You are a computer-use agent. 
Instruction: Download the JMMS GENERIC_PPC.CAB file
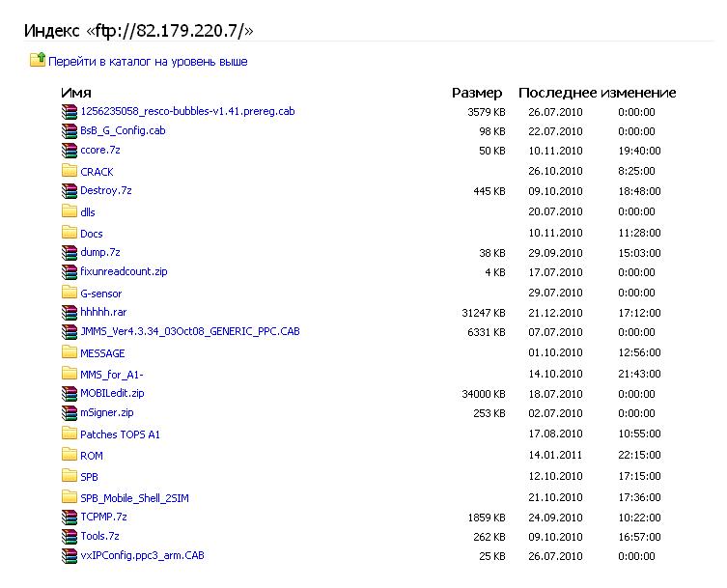[190, 331]
